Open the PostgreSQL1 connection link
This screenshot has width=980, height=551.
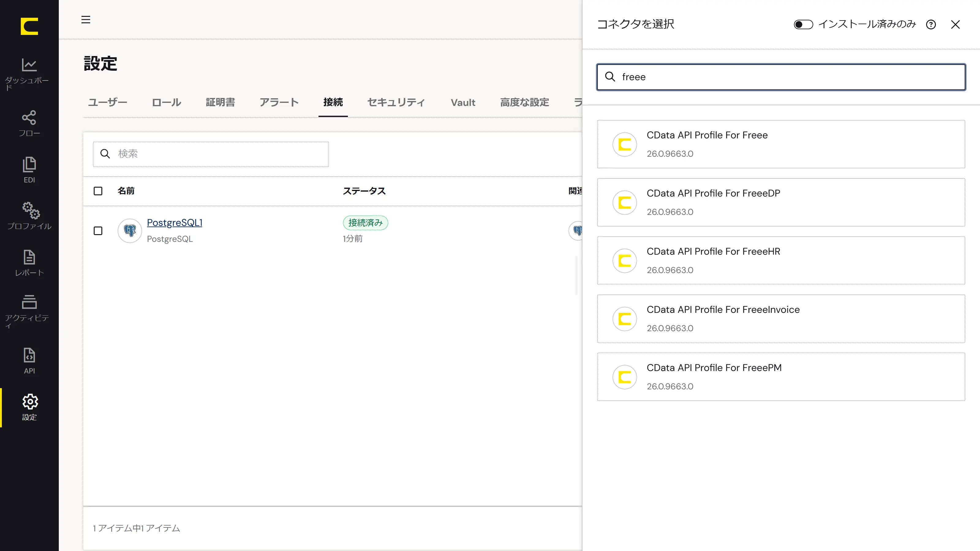(175, 223)
